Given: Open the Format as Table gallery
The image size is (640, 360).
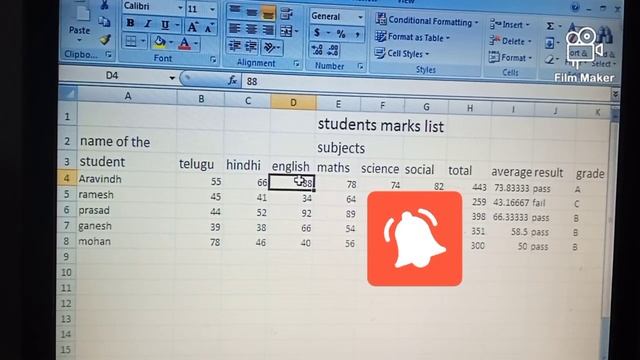Looking at the screenshot, I should coord(412,37).
